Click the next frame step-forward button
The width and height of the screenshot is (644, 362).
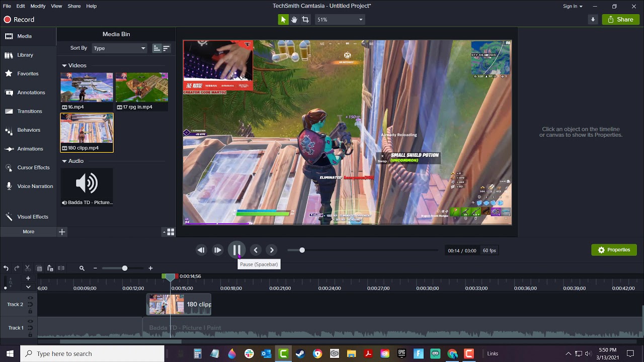click(218, 250)
